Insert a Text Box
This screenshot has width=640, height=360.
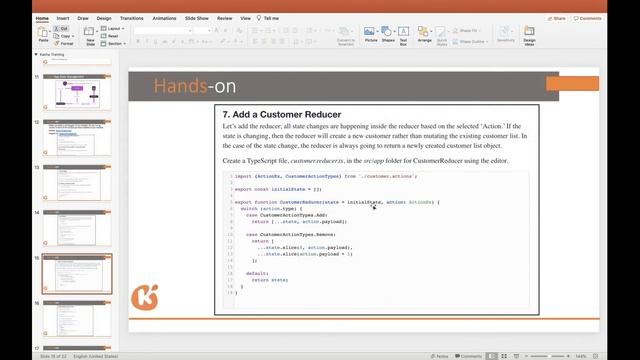(403, 36)
